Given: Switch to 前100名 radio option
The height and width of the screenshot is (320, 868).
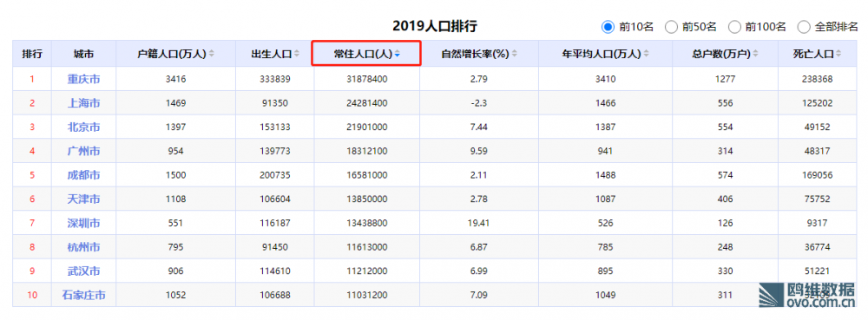Looking at the screenshot, I should (734, 27).
